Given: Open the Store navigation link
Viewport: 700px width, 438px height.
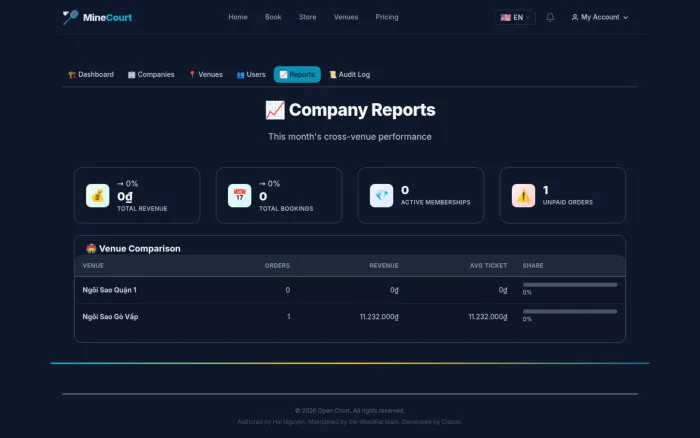Looking at the screenshot, I should (x=308, y=17).
